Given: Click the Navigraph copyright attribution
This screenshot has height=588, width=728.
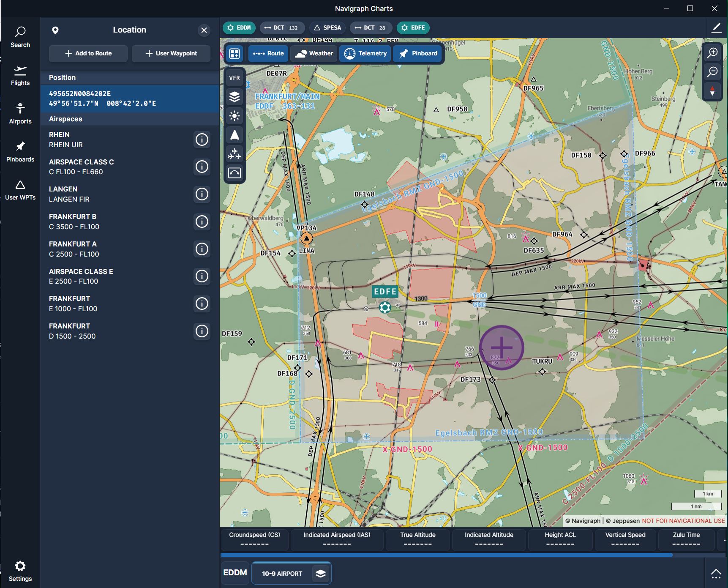Looking at the screenshot, I should [x=583, y=521].
